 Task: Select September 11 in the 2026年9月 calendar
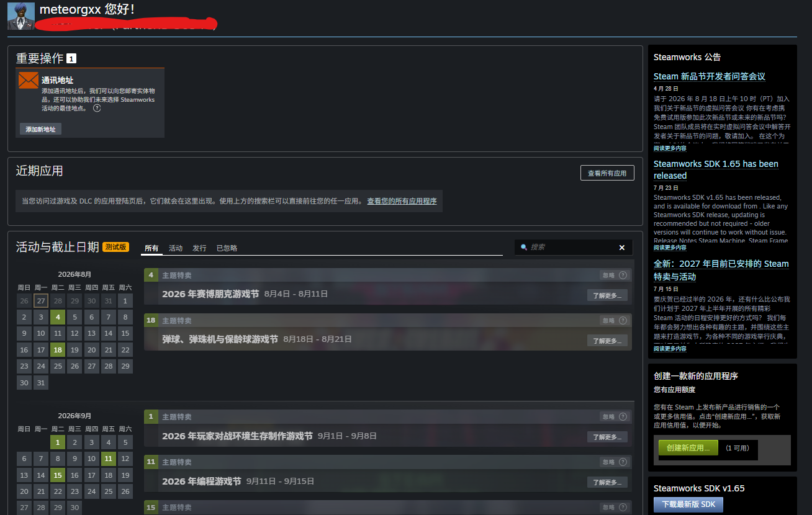tap(109, 459)
